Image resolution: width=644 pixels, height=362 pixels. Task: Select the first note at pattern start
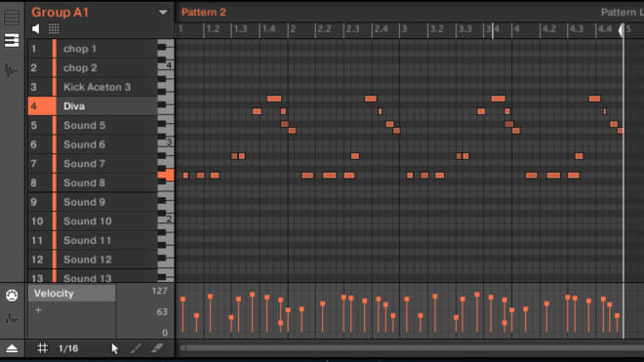click(x=185, y=176)
